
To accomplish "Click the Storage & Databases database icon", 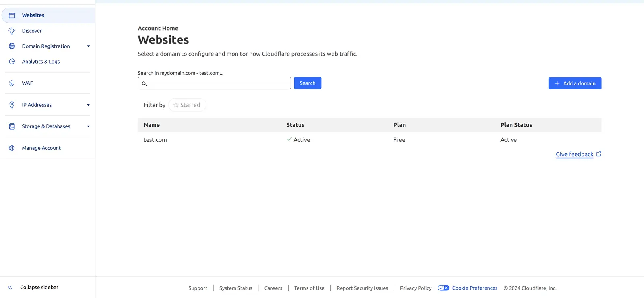I will 12,126.
